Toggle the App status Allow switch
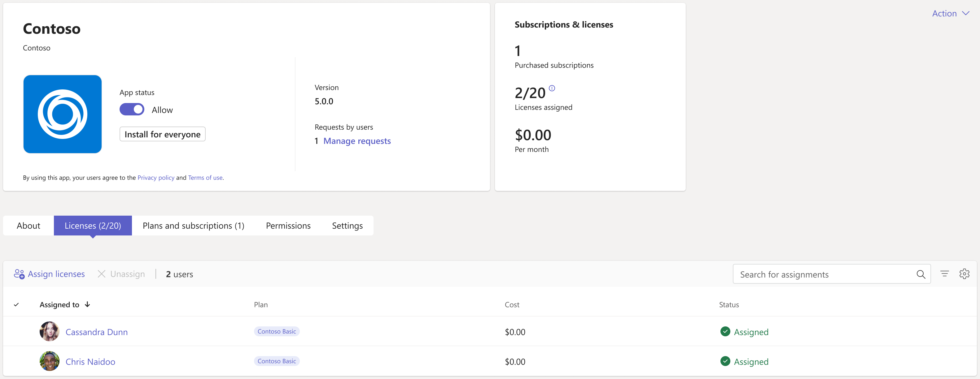 [131, 109]
